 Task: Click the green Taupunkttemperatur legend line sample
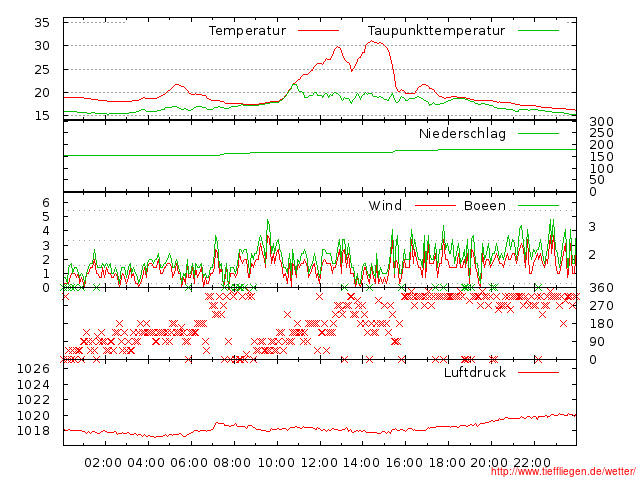click(x=538, y=31)
